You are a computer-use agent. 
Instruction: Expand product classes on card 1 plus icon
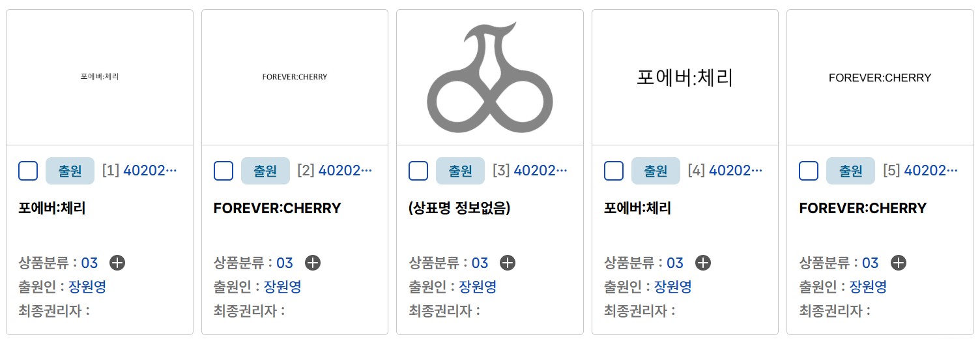(117, 263)
